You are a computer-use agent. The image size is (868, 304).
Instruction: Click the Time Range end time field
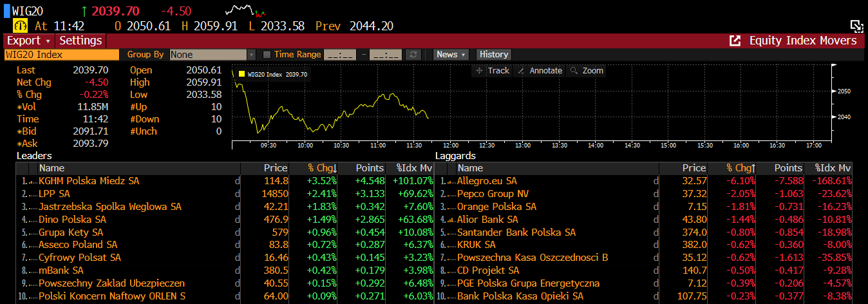coord(385,55)
